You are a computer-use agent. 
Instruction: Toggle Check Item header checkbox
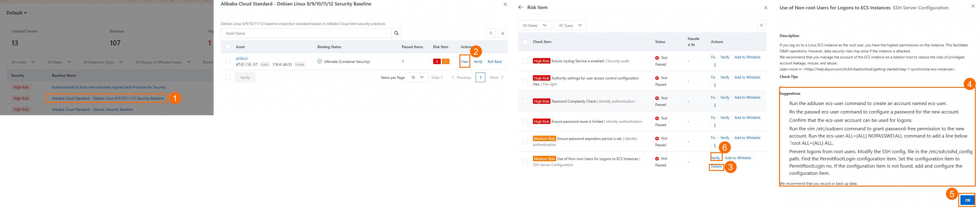[525, 42]
